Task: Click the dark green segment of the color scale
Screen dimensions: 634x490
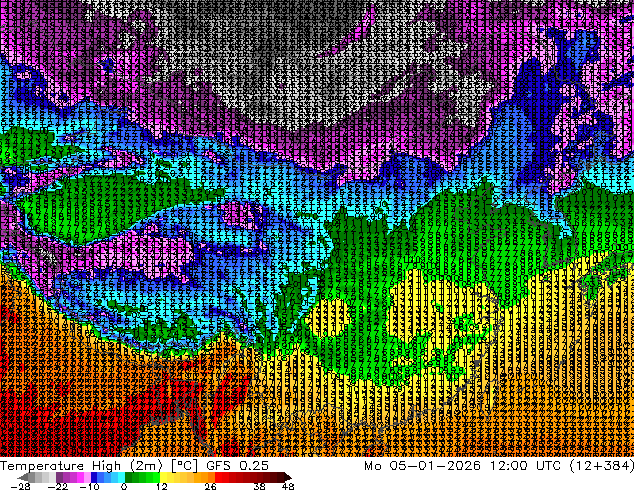Action: click(x=129, y=477)
